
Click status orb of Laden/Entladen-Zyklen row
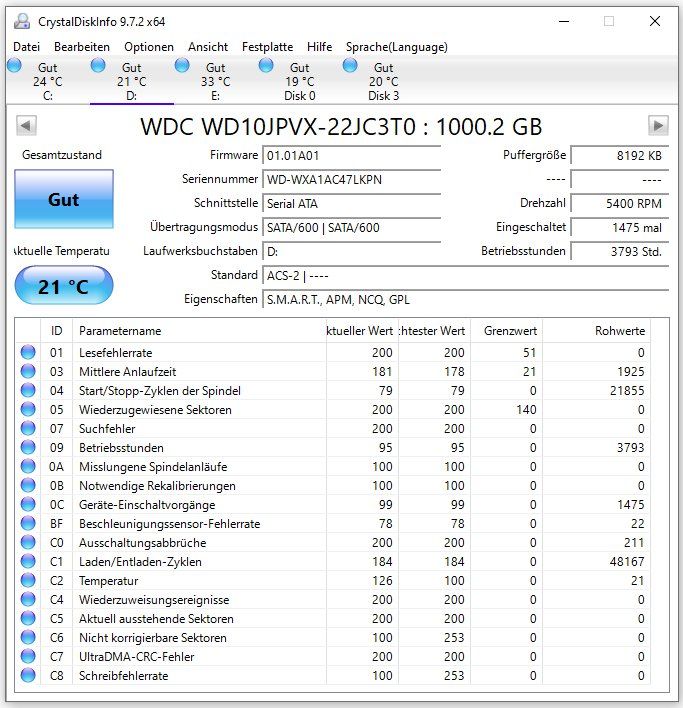click(x=28, y=561)
